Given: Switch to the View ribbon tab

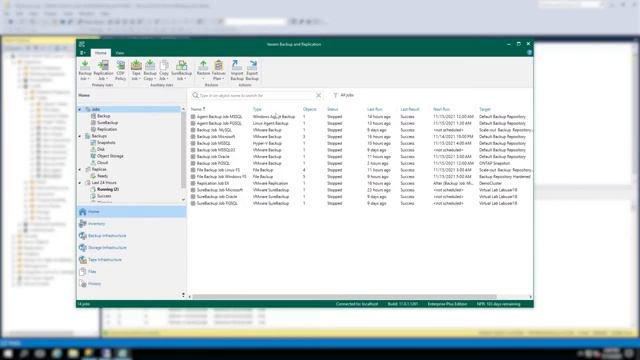Looking at the screenshot, I should pos(120,53).
